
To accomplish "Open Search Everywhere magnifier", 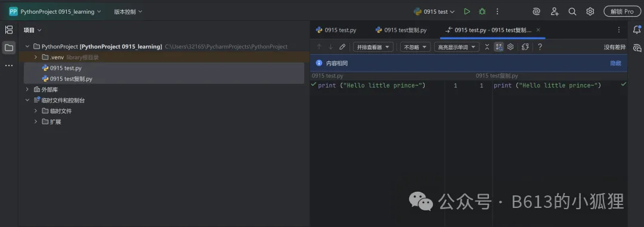I will [x=572, y=11].
